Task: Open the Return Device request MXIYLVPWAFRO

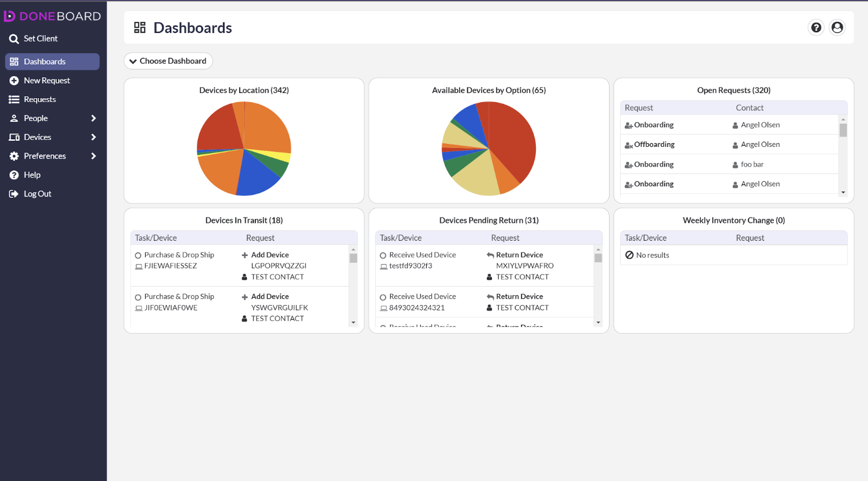Action: pyautogui.click(x=525, y=266)
